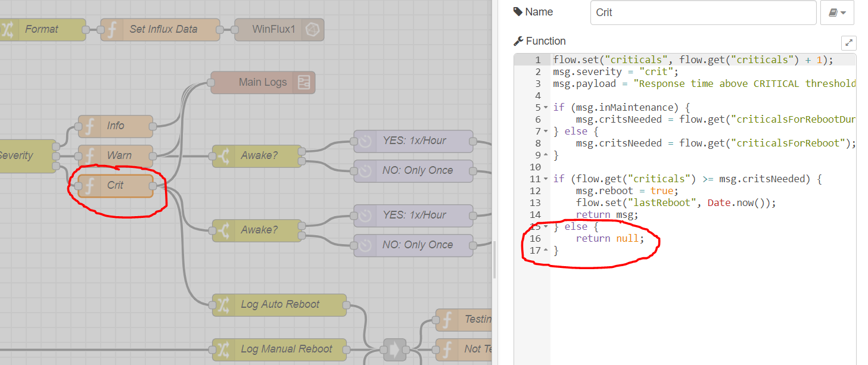Click the database icon on the WinFlux1 node
The image size is (868, 365).
313,29
